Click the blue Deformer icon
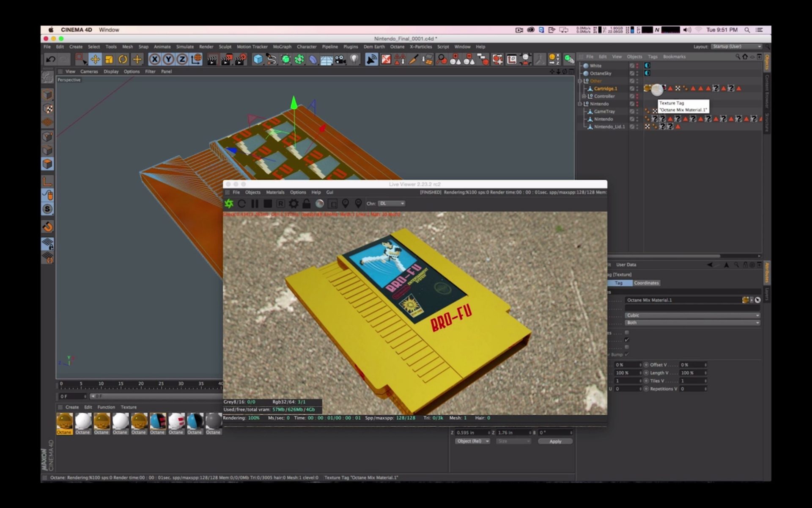 pos(313,59)
